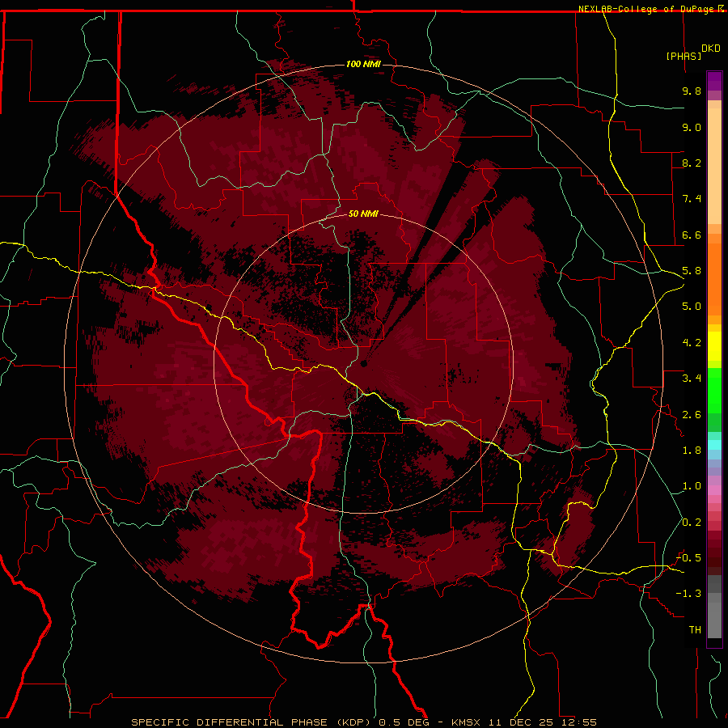
Task: Click the radar site dot at map center
Action: point(364,363)
